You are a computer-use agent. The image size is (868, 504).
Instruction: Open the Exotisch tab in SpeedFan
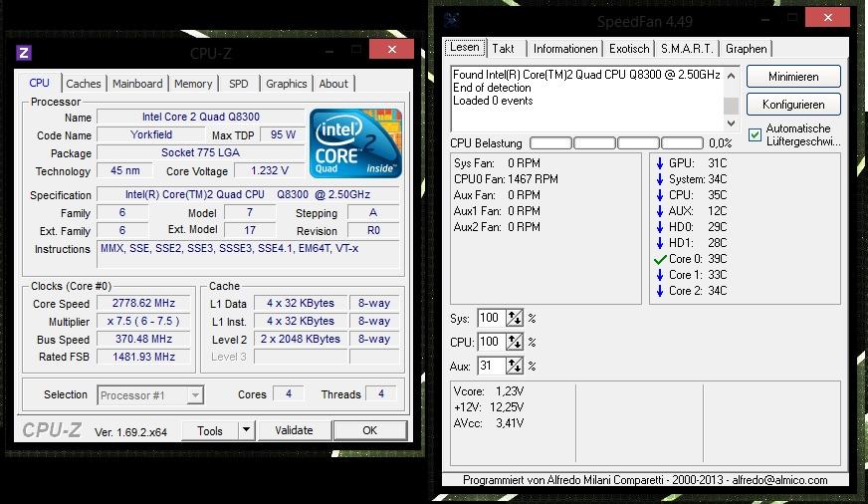(629, 49)
